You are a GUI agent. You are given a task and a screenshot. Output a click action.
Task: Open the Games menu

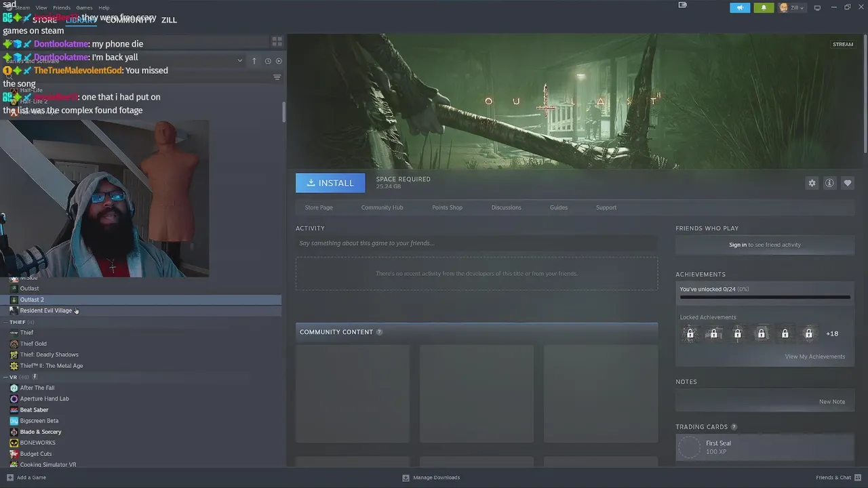(x=84, y=7)
